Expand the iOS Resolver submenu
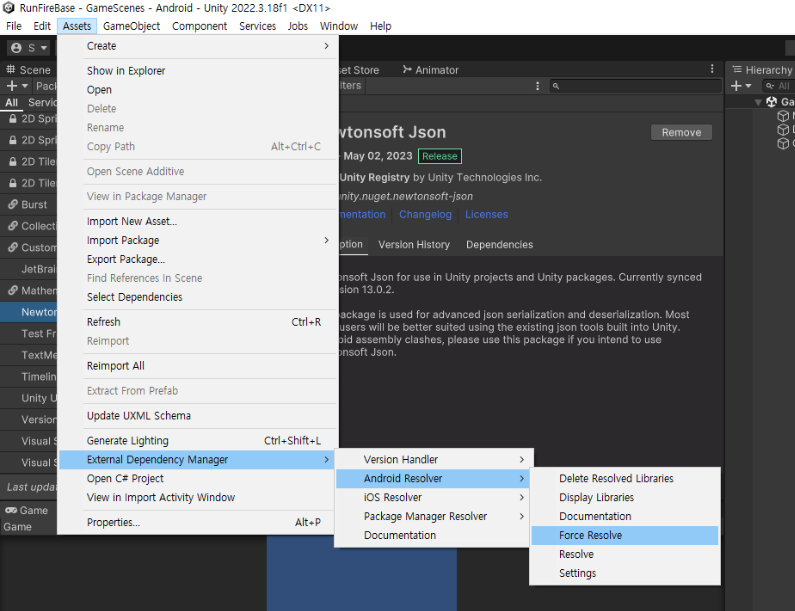This screenshot has height=611, width=795. click(x=433, y=497)
